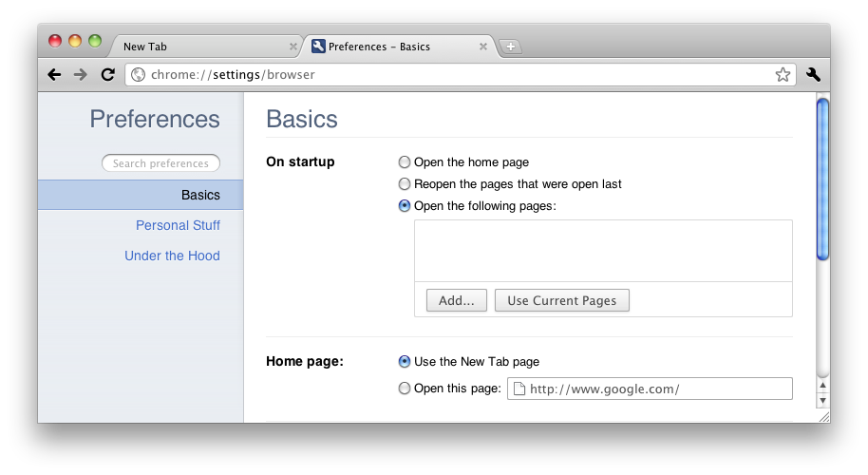Reload the page with the refresh icon
The height and width of the screenshot is (475, 868).
(107, 75)
